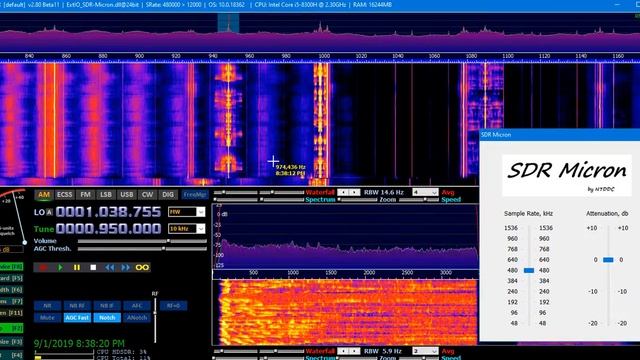This screenshot has width=640, height=360.
Task: Open the FreqMgr frequency manager
Action: (195, 195)
